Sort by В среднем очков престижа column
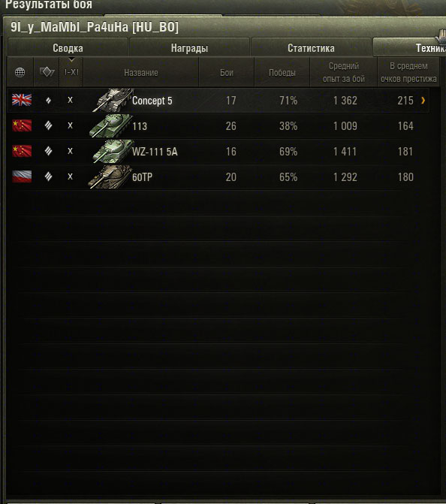 tap(408, 72)
